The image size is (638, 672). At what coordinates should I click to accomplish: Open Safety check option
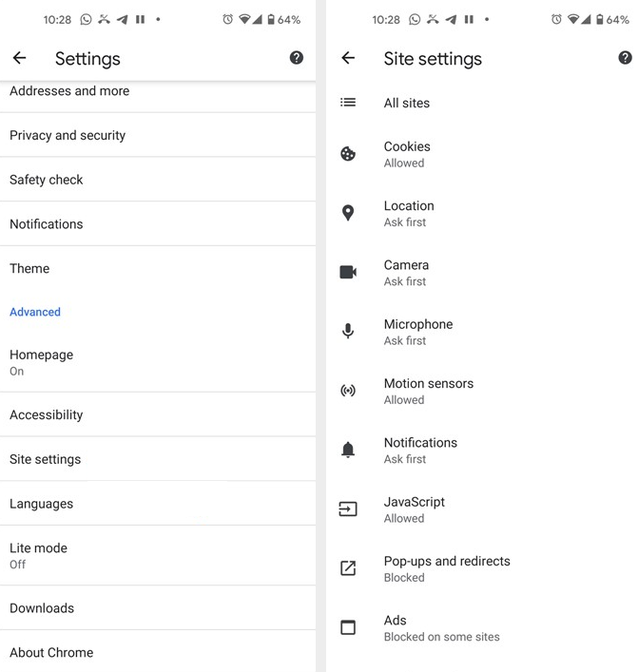(x=47, y=180)
